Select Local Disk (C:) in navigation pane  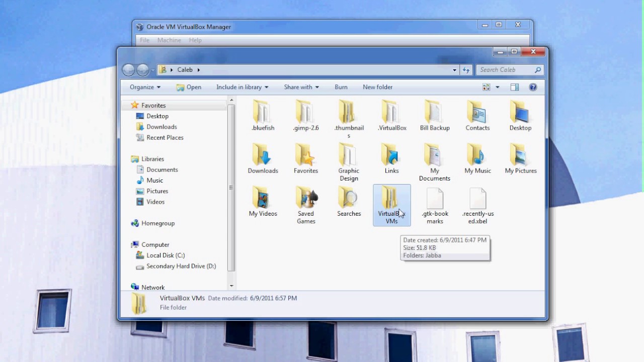pos(166,255)
